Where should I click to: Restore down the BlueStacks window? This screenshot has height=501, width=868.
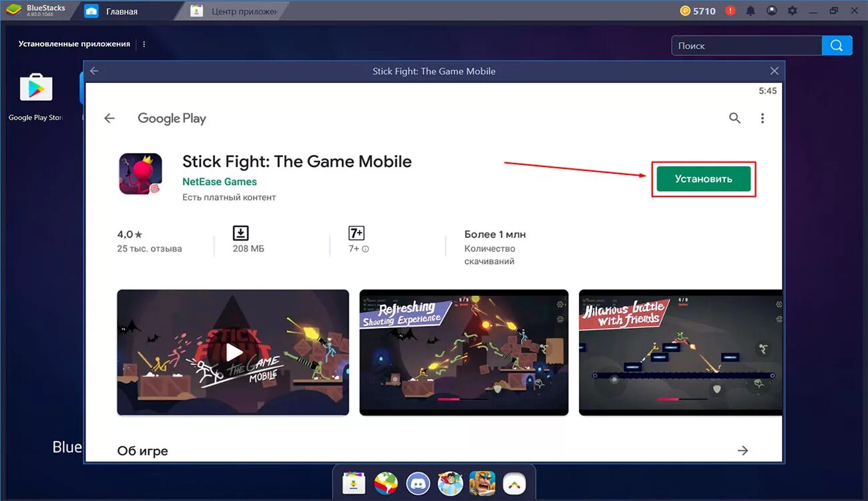pyautogui.click(x=833, y=11)
